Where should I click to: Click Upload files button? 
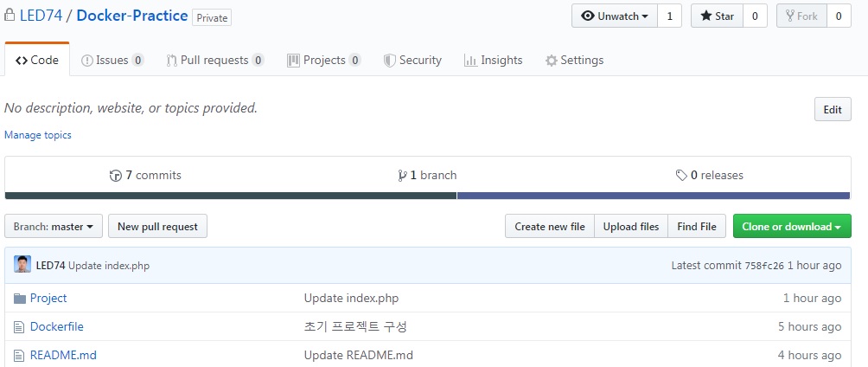pos(631,226)
